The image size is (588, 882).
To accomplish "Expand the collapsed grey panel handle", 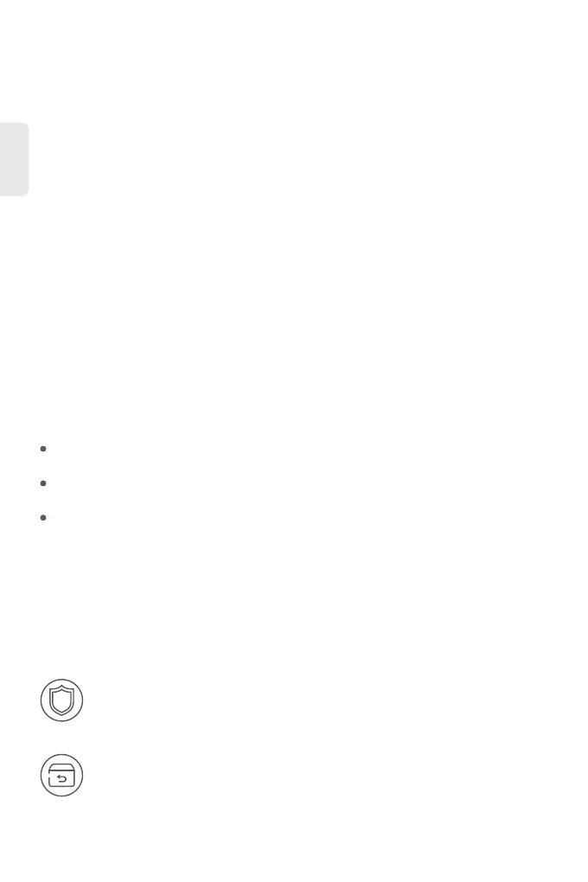I will (14, 159).
